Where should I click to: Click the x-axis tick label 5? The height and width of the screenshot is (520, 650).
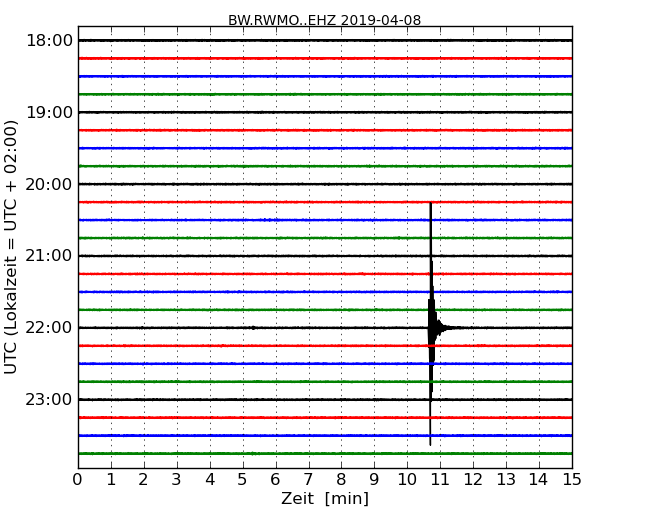coord(242,480)
